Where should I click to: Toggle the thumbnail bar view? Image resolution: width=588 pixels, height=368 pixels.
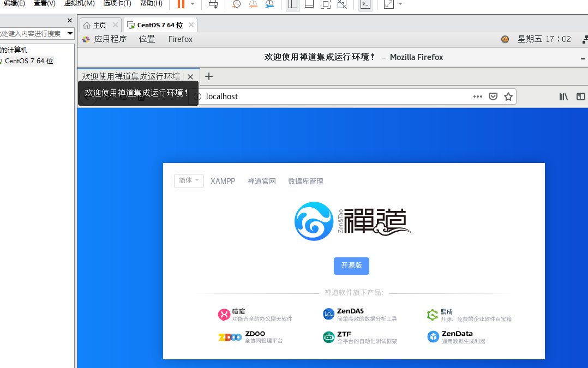309,4
